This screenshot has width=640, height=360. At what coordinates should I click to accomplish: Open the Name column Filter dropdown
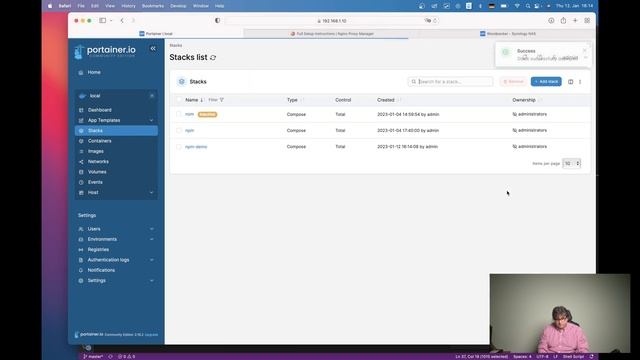coord(216,100)
